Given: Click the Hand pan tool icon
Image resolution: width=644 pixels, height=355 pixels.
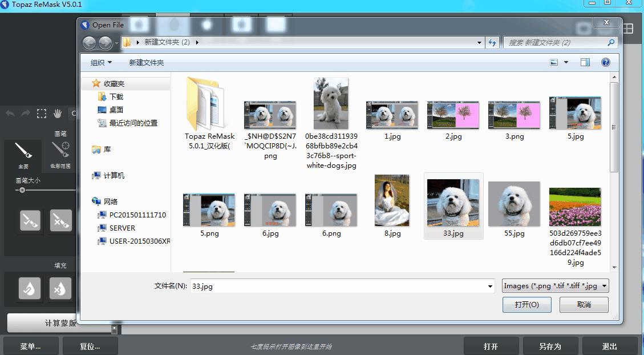Looking at the screenshot, I should [x=57, y=113].
